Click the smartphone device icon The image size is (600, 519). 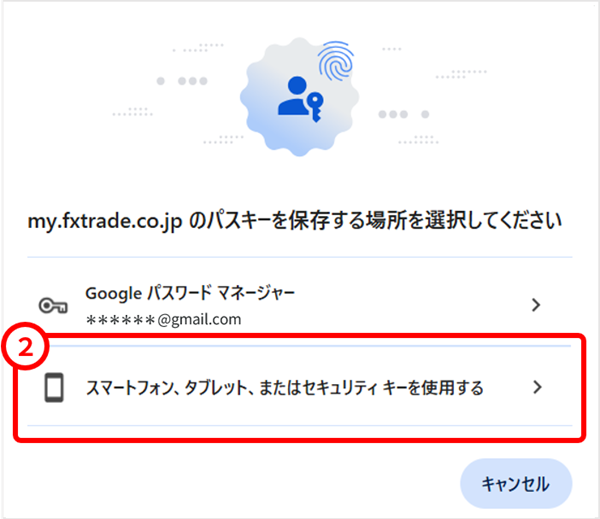(54, 387)
